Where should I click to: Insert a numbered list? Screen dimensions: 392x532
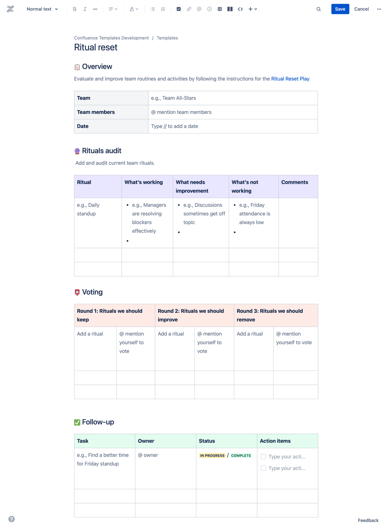(x=163, y=9)
